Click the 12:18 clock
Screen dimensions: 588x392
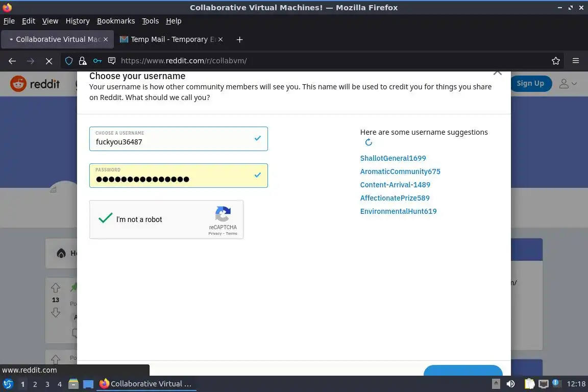[x=576, y=384]
